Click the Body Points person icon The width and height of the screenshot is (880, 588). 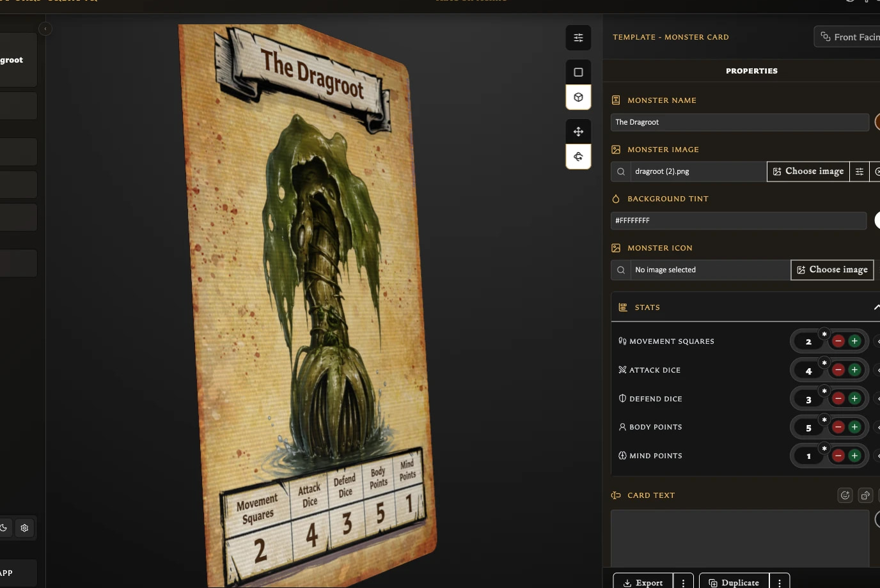click(x=622, y=427)
